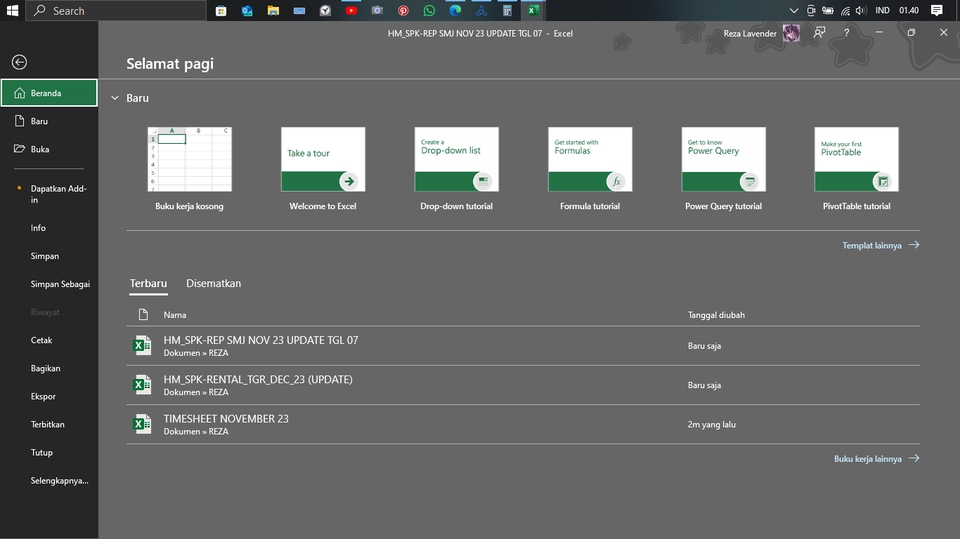960x539 pixels.
Task: Click the Tanggal diubah column header
Action: click(716, 315)
